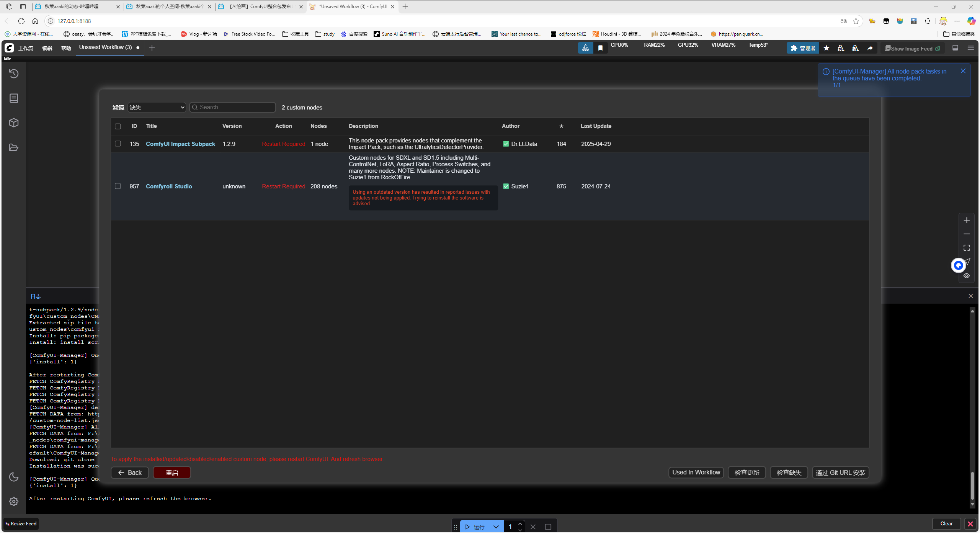The width and height of the screenshot is (980, 533).
Task: Add a new workflow tab with plus
Action: pyautogui.click(x=152, y=48)
